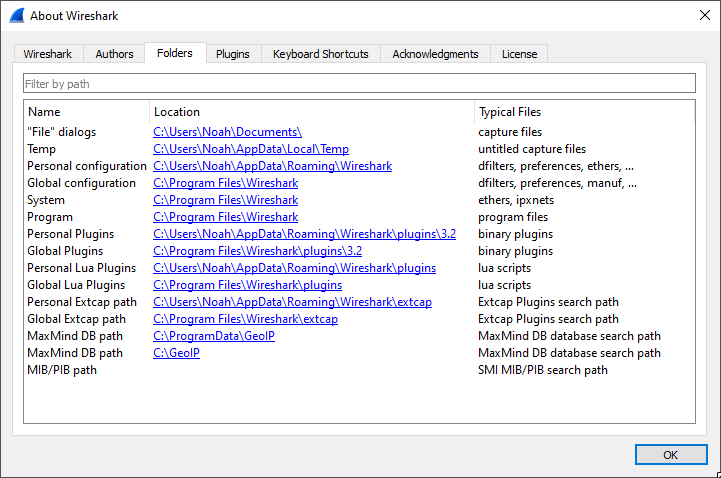The width and height of the screenshot is (721, 478).
Task: Select the Folders tab
Action: point(175,53)
